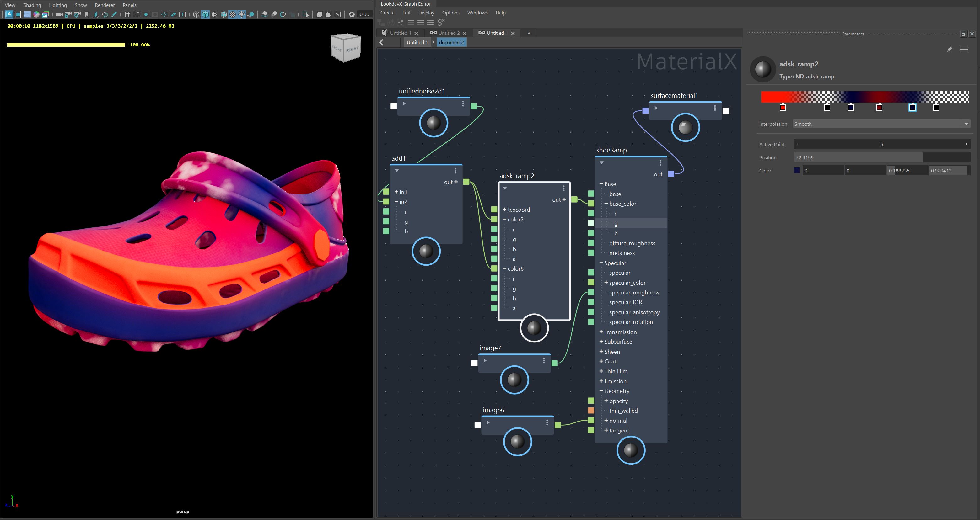Screen dimensions: 980x520
Task: Open the Renderer menu in viewport
Action: pyautogui.click(x=105, y=5)
